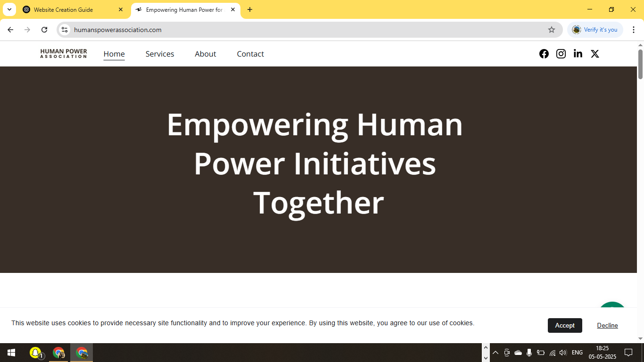This screenshot has height=362, width=644.
Task: Open the X social media icon
Action: click(x=594, y=54)
